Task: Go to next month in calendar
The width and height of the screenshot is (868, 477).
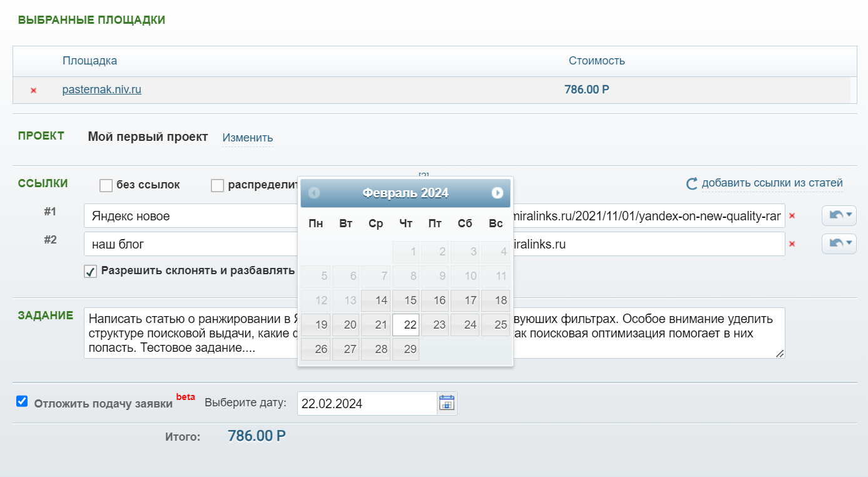Action: (x=498, y=193)
